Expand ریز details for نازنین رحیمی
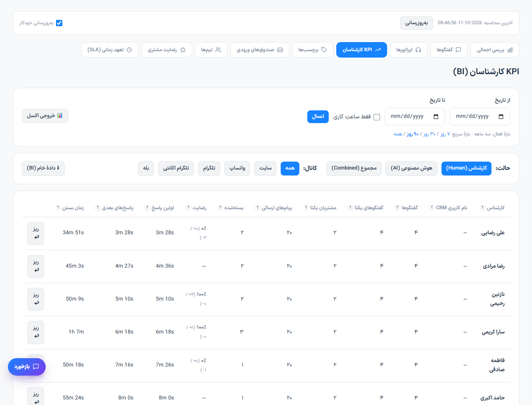 (36, 299)
